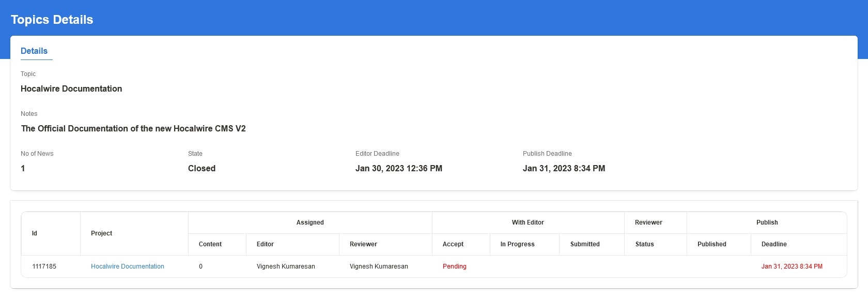Click the Status column header
This screenshot has width=868, height=297.
644,244
